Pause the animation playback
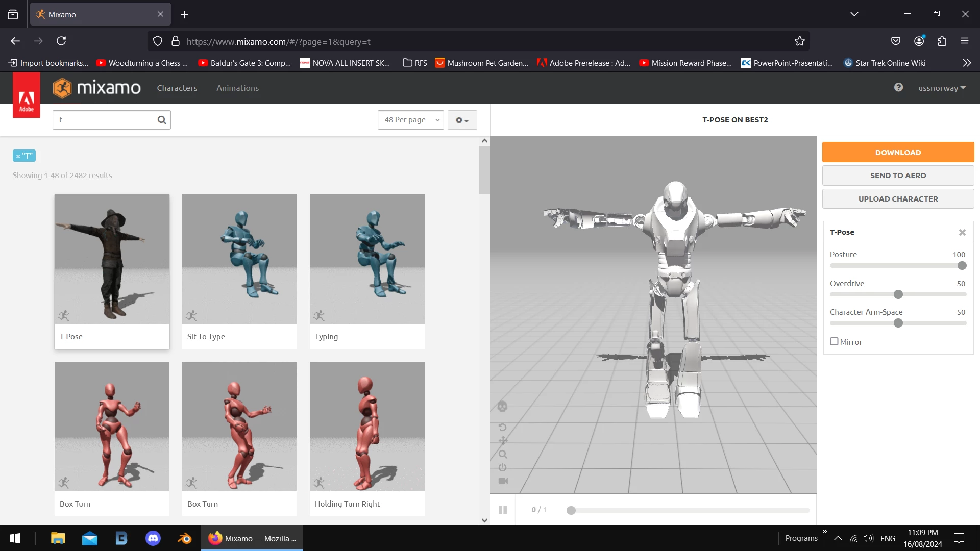The width and height of the screenshot is (980, 551). tap(503, 510)
